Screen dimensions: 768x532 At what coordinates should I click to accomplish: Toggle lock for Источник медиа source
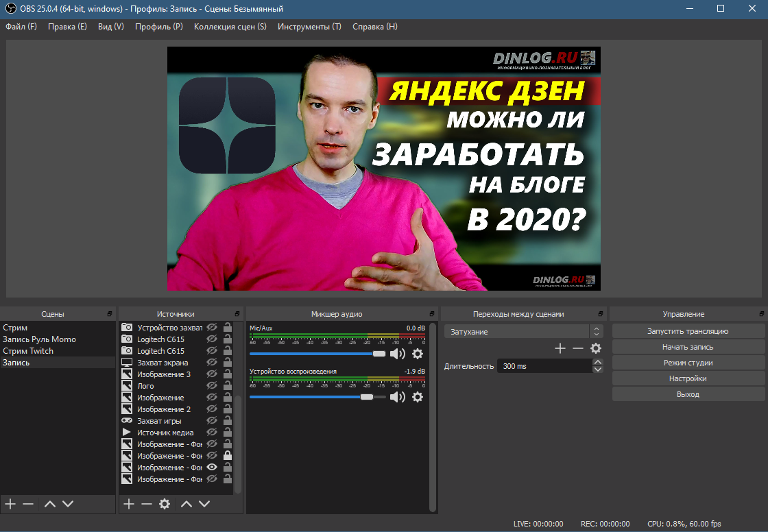[227, 433]
